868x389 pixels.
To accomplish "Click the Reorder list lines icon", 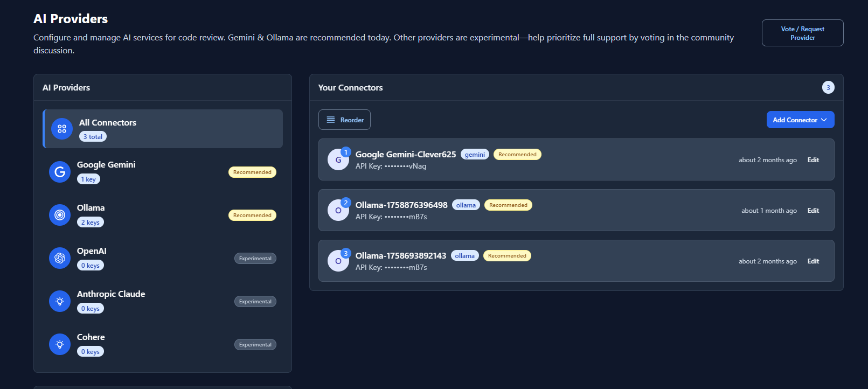I will 331,120.
